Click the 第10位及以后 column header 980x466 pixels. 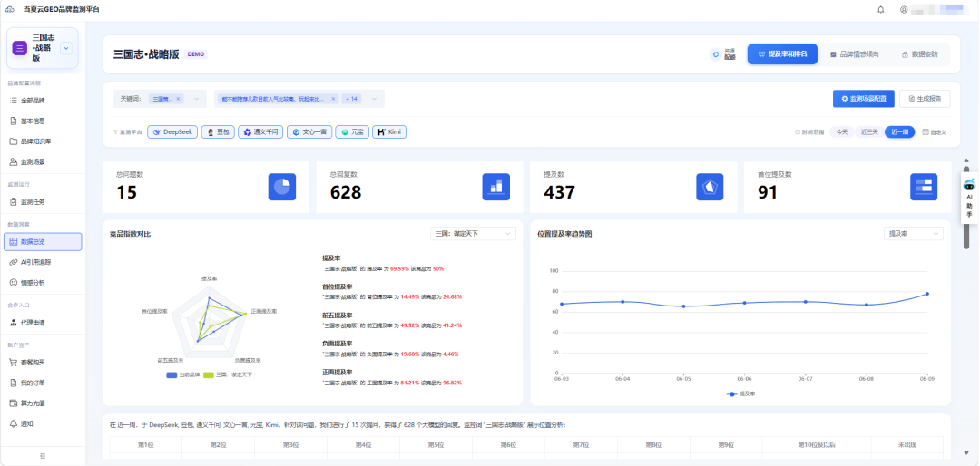pos(817,445)
